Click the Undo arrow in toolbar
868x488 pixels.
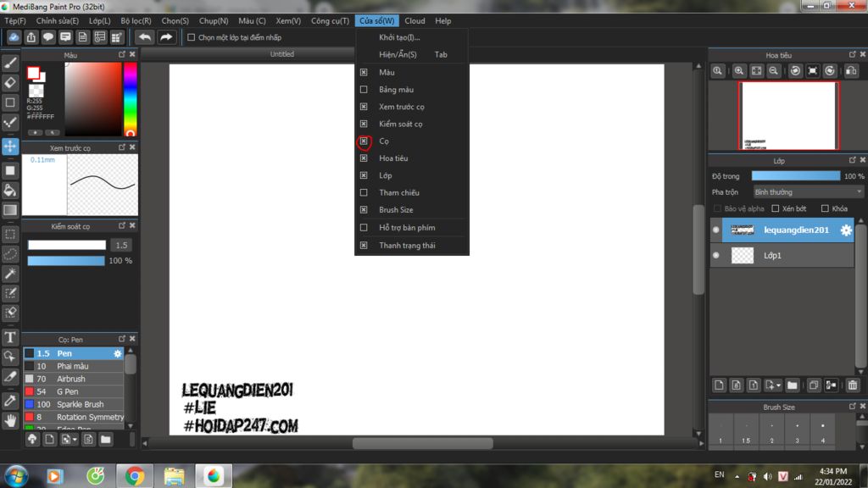point(144,37)
